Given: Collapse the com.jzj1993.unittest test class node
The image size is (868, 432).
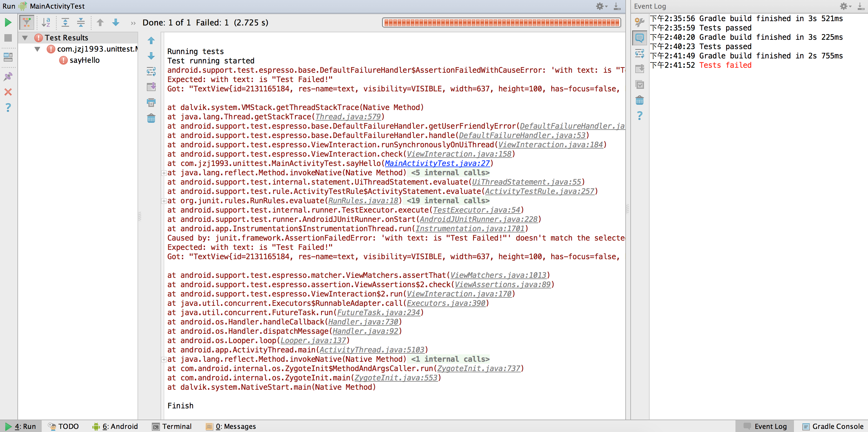Looking at the screenshot, I should pos(37,49).
